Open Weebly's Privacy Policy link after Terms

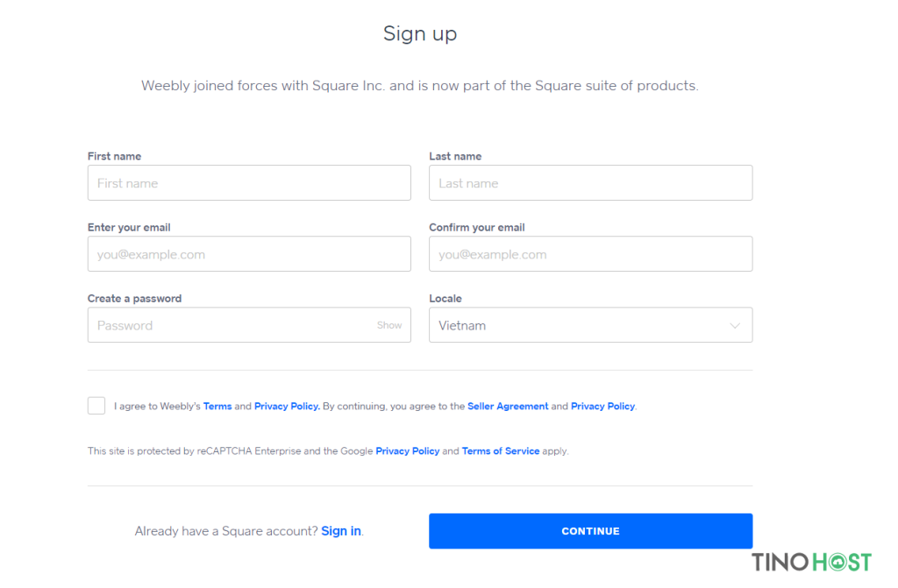tap(287, 406)
